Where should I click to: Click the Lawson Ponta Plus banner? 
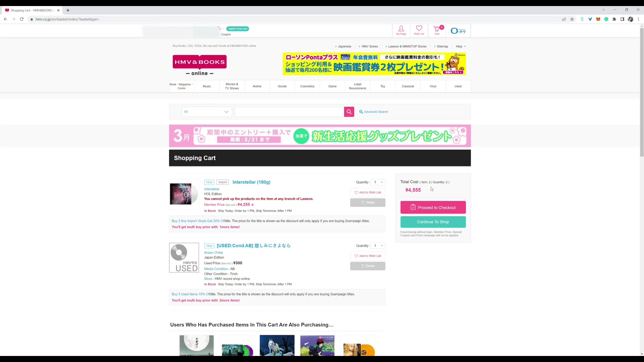pyautogui.click(x=374, y=64)
